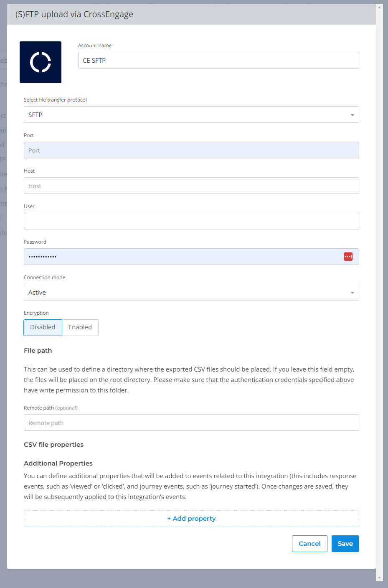Click the + Add property button
Screen dimensions: 388x588
(x=191, y=519)
